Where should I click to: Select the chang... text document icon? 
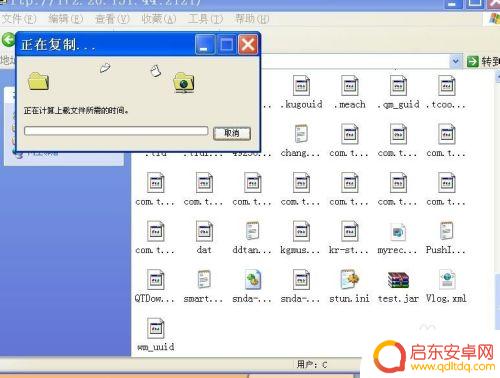click(301, 134)
